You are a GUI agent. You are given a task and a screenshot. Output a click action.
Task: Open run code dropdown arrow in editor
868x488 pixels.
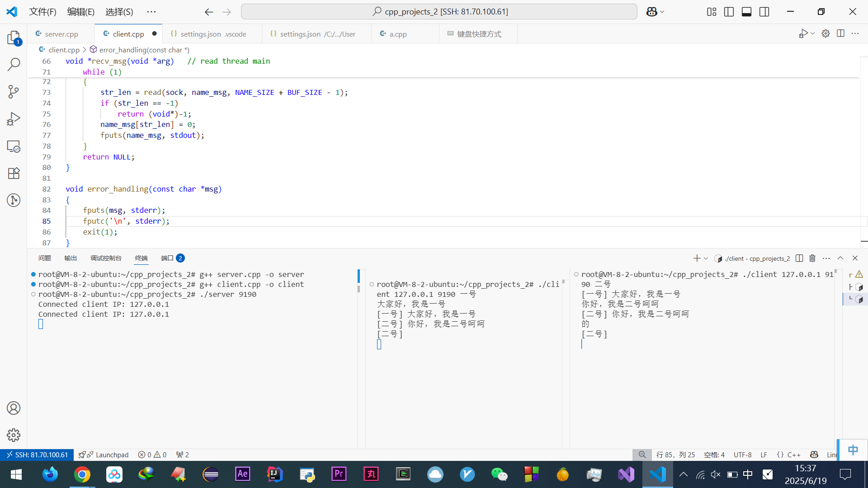(x=813, y=33)
